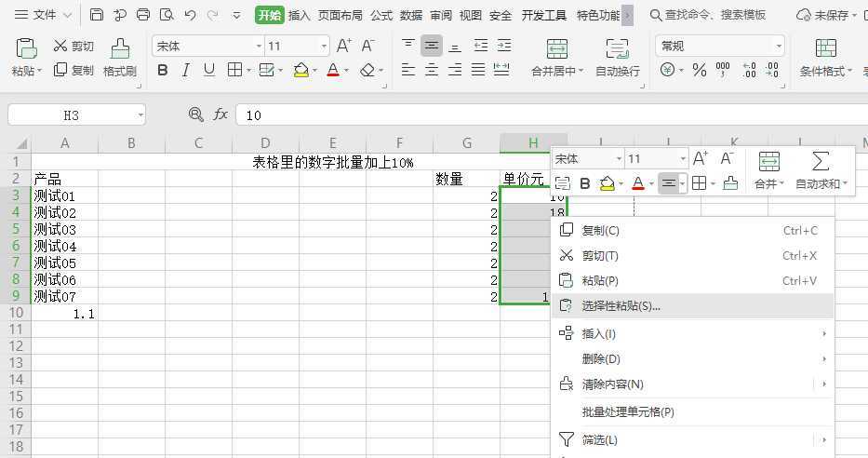868x458 pixels.
Task: Click the Cut (剪切) ribbon button
Action: 73,46
